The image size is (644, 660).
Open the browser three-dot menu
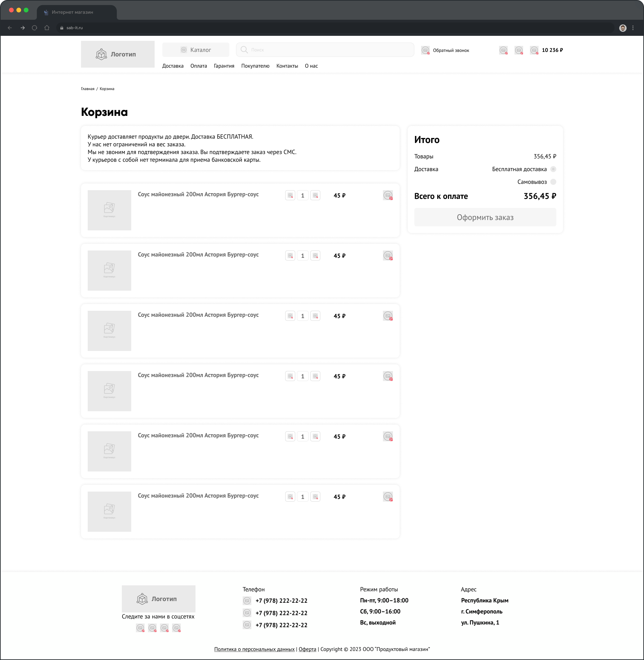pyautogui.click(x=633, y=28)
